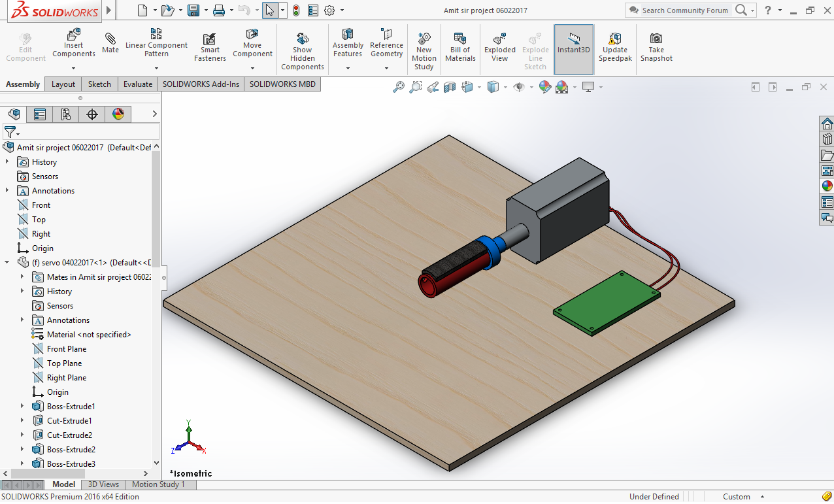
Task: Click Zoom to Fit in view toolbar
Action: pyautogui.click(x=398, y=87)
